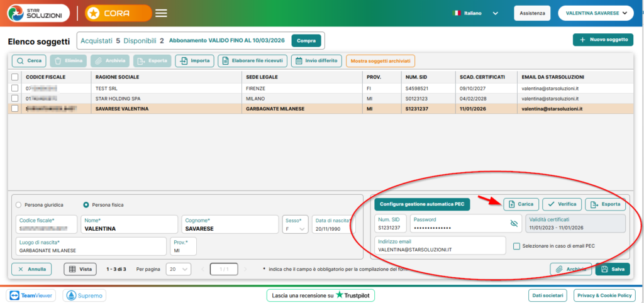
Task: Click the Elimina trash button
Action: pyautogui.click(x=69, y=61)
